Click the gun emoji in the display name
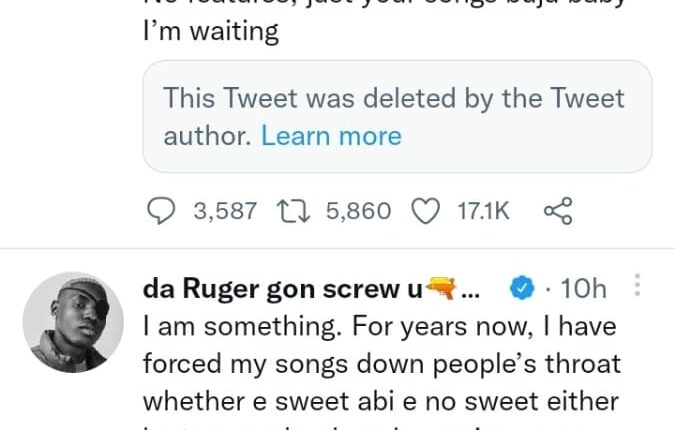675x430 pixels. (439, 289)
